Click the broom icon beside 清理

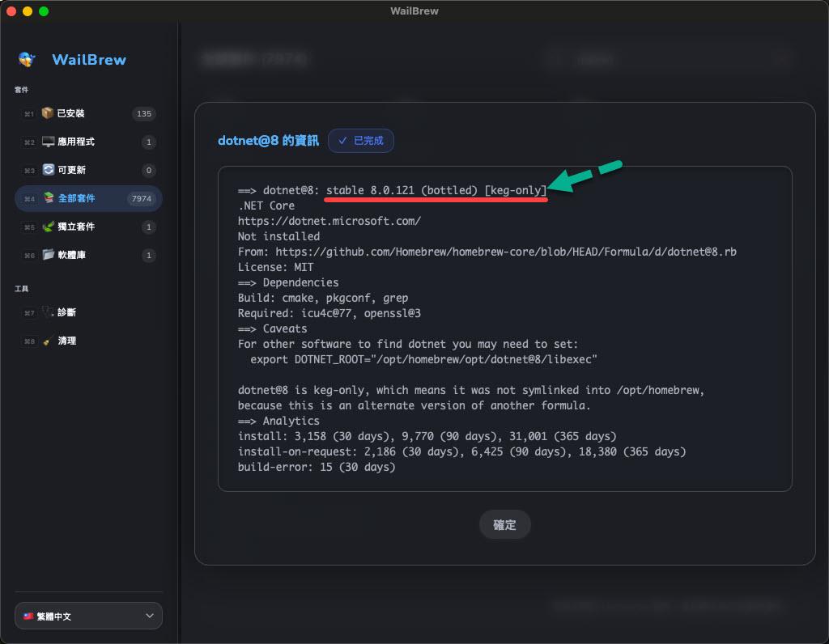tap(49, 341)
